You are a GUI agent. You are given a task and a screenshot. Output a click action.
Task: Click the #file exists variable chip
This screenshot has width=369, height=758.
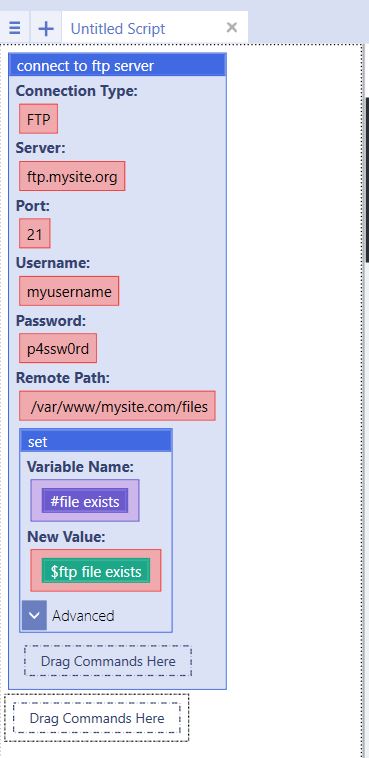pos(85,501)
